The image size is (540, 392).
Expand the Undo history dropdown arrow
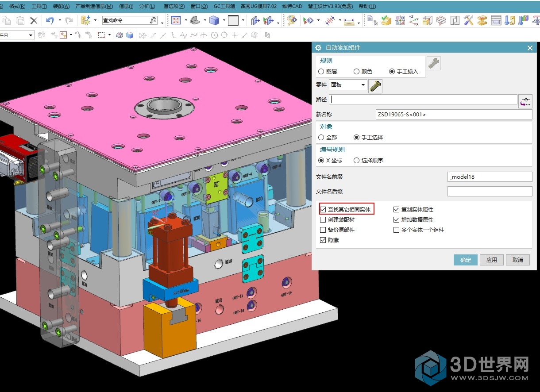[60, 20]
